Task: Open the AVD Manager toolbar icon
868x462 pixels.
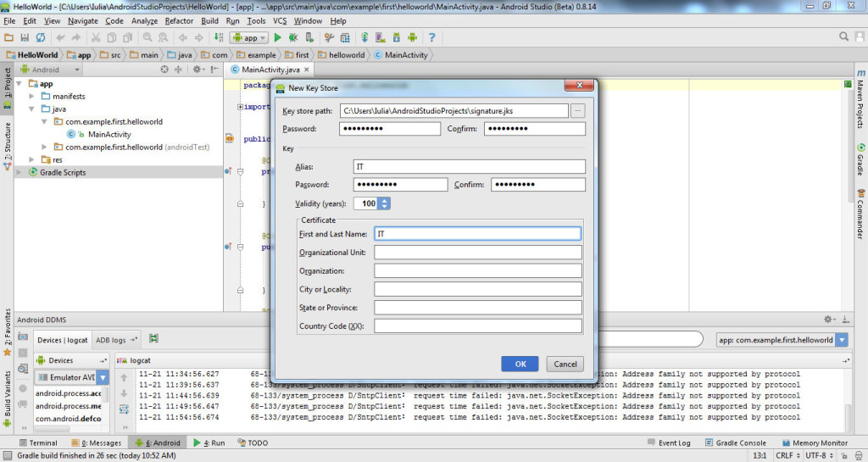Action: point(381,37)
